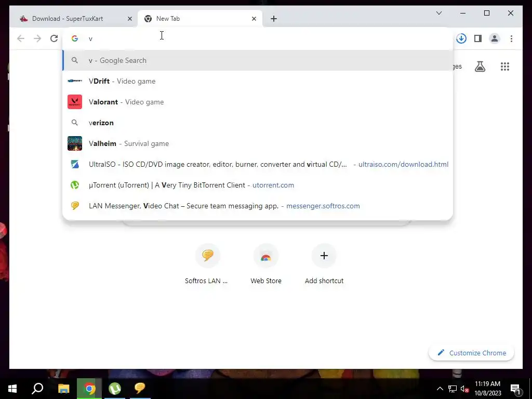Screen dimensions: 532x399
Task: Open the Chrome three-dot menu
Action: pos(511,38)
